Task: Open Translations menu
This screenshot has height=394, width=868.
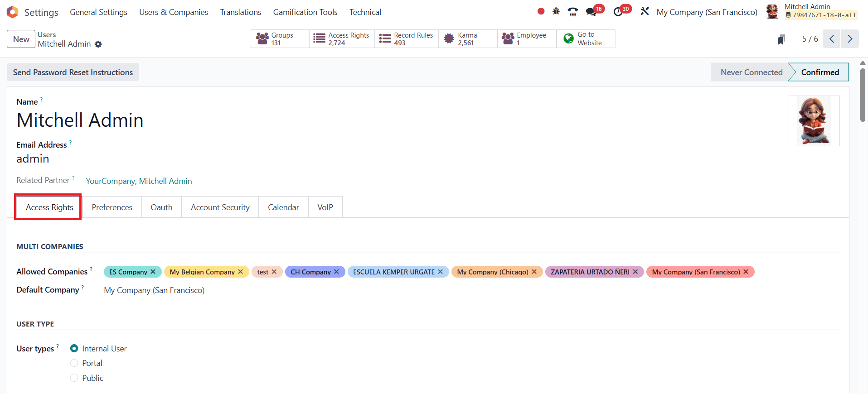Action: pyautogui.click(x=241, y=12)
